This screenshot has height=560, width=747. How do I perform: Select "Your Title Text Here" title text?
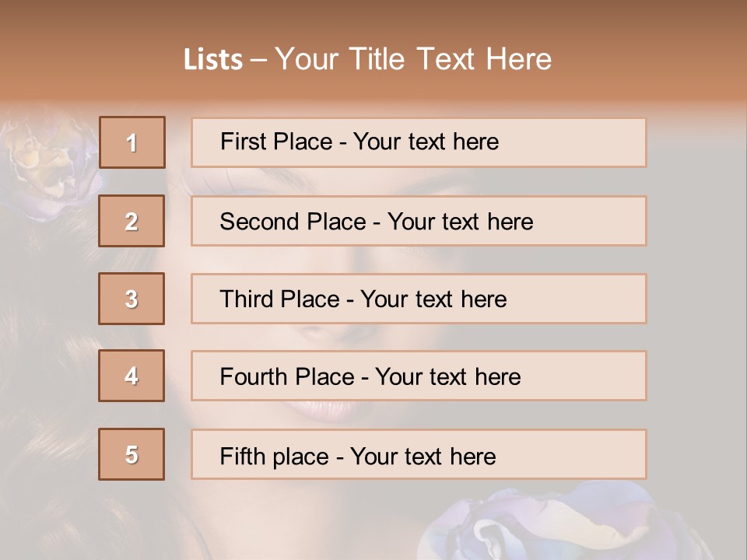point(413,59)
